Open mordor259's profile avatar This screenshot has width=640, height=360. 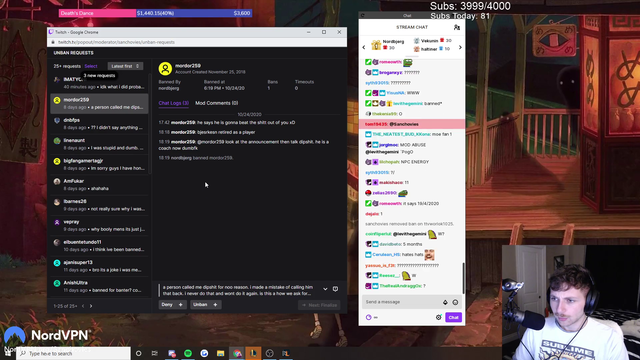pyautogui.click(x=165, y=69)
